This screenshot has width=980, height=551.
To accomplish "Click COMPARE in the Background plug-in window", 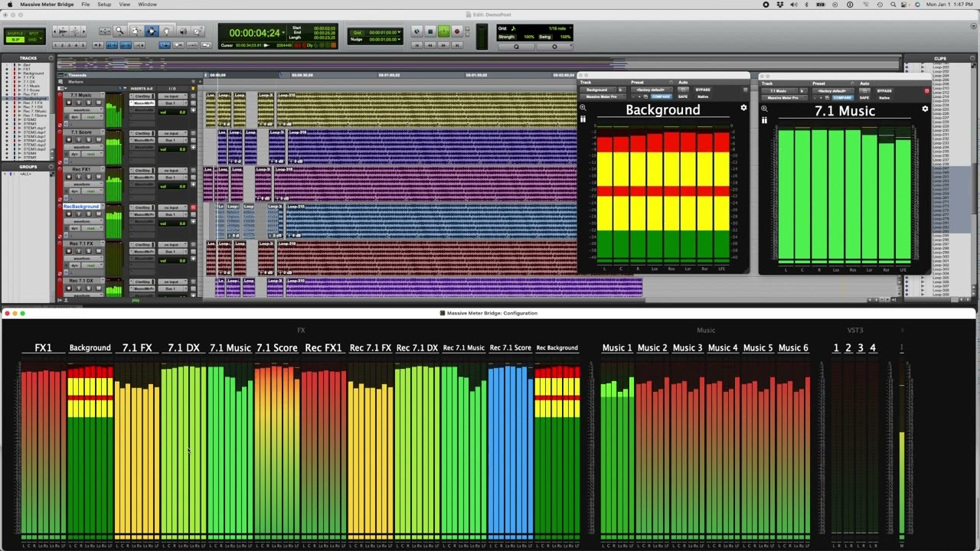I will point(661,97).
